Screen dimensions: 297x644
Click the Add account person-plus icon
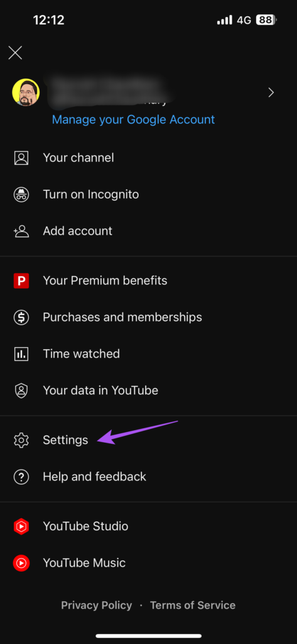[x=21, y=231]
